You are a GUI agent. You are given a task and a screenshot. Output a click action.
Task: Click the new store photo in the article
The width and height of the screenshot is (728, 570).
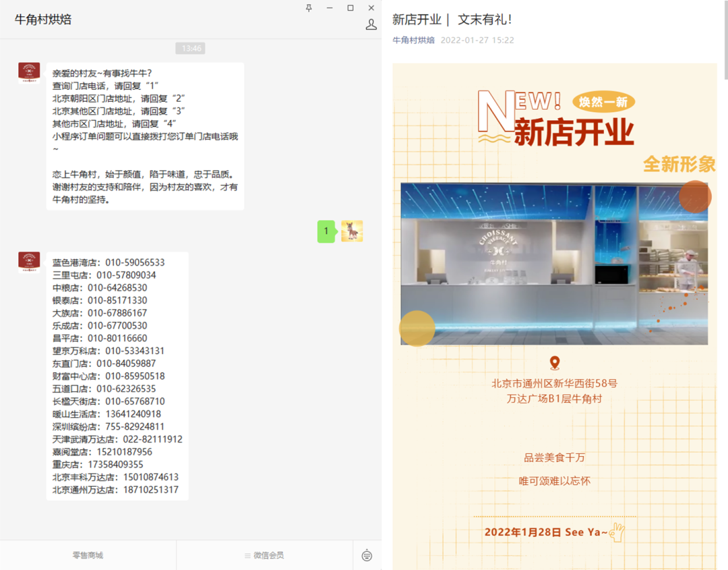click(554, 263)
